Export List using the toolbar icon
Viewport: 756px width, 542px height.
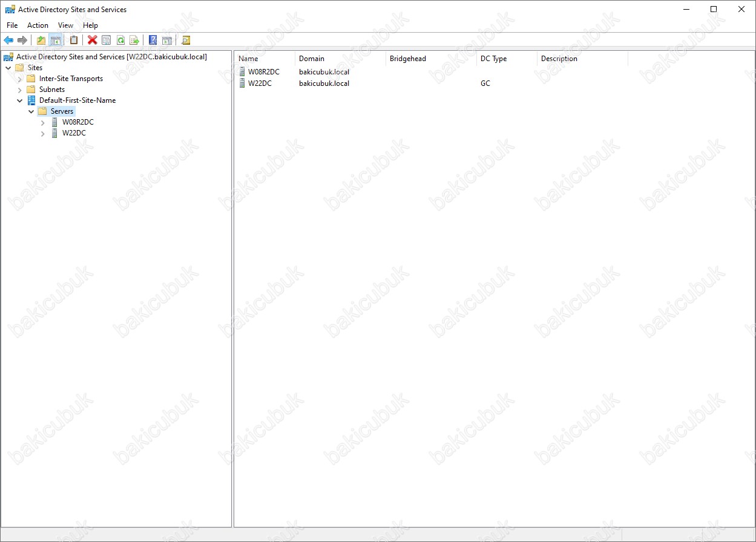point(134,41)
